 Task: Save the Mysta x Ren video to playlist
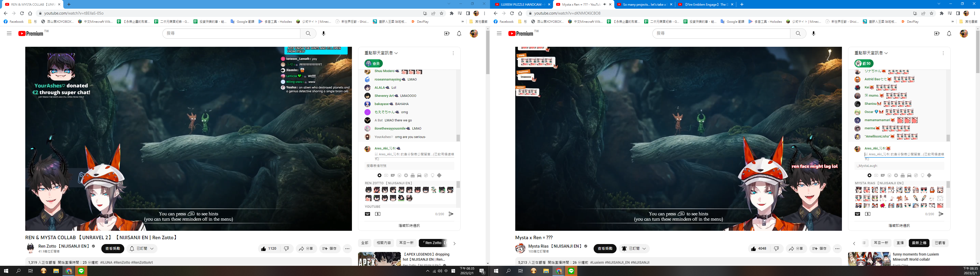pyautogui.click(x=819, y=249)
